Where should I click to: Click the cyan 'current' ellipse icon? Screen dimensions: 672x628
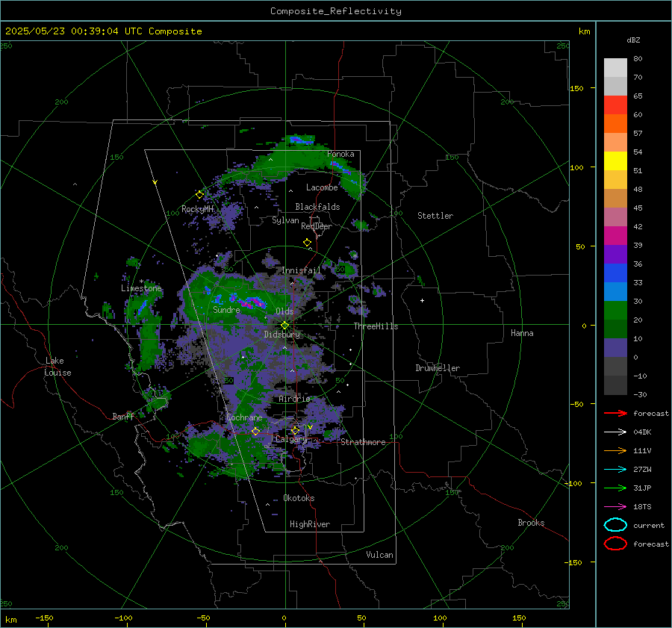615,525
